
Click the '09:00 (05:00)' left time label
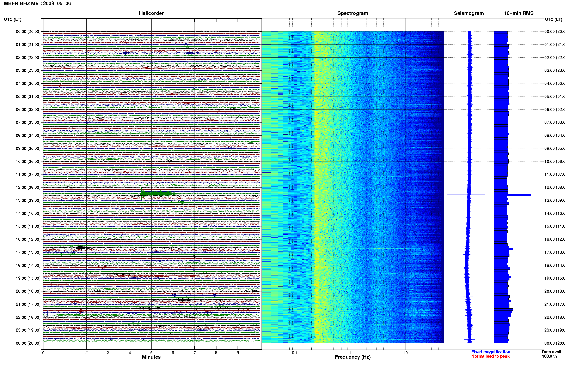28,148
